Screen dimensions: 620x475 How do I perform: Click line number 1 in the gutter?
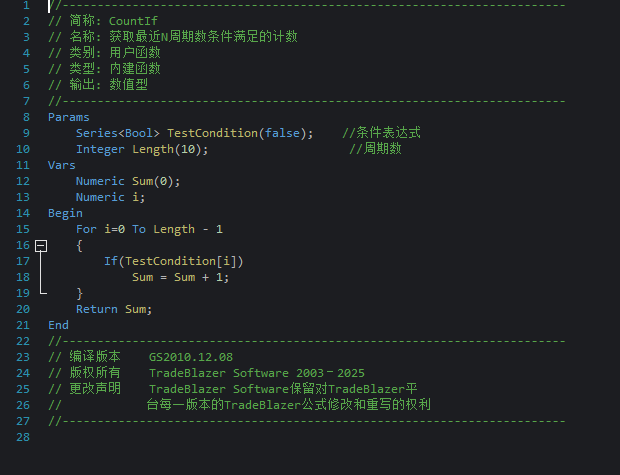[23, 5]
